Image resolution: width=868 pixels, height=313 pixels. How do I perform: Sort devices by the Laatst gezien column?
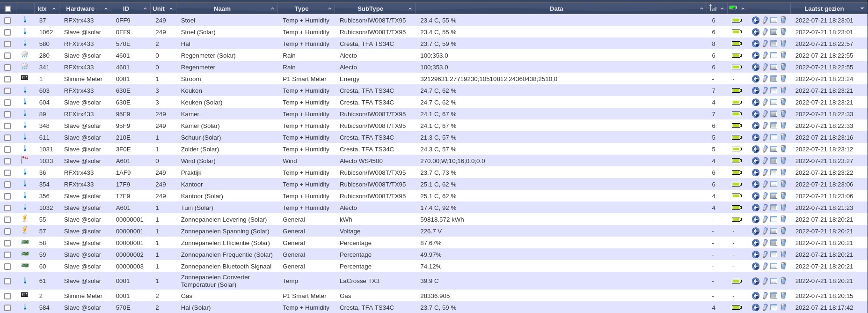[x=824, y=9]
